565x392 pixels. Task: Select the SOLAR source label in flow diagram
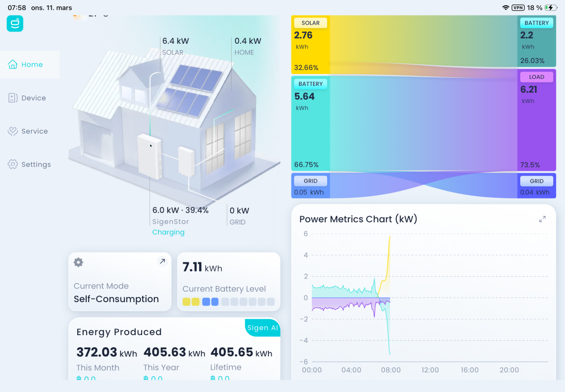click(310, 23)
